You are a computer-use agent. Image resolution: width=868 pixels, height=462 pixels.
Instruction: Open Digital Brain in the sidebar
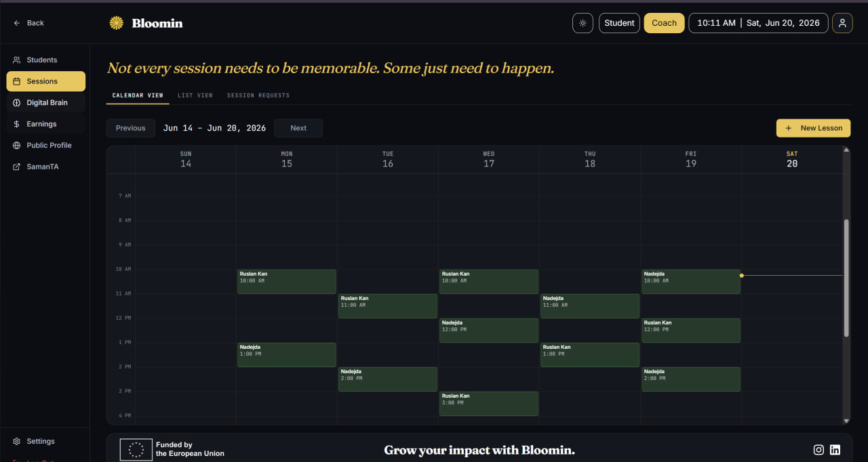click(x=46, y=103)
